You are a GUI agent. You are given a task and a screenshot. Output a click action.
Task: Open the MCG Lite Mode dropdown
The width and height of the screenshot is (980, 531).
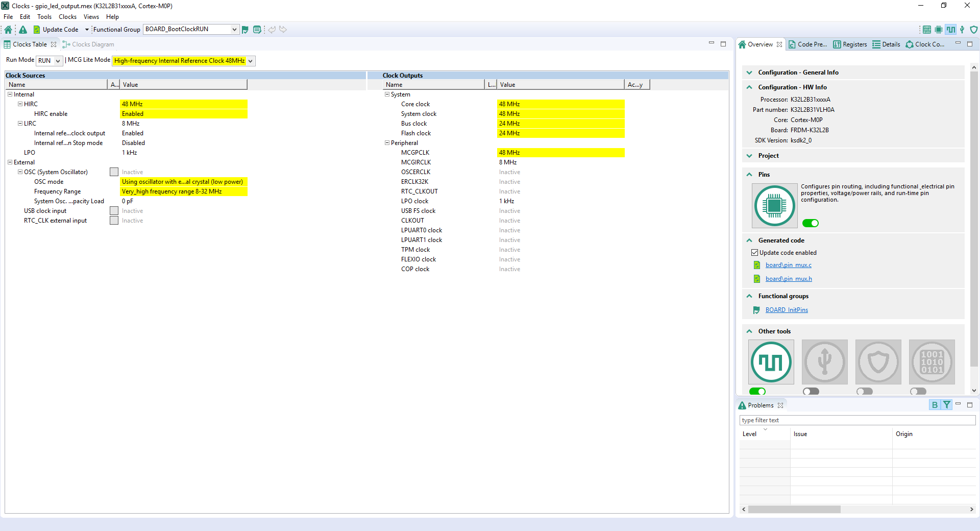[x=183, y=61]
